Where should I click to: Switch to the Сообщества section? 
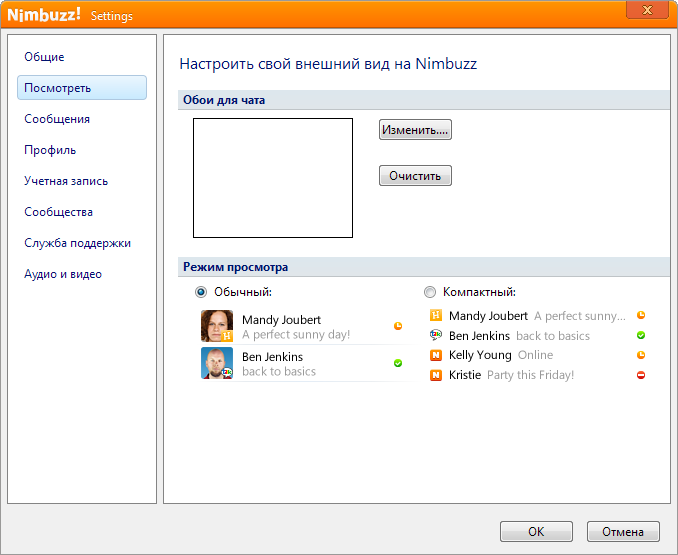[x=58, y=212]
